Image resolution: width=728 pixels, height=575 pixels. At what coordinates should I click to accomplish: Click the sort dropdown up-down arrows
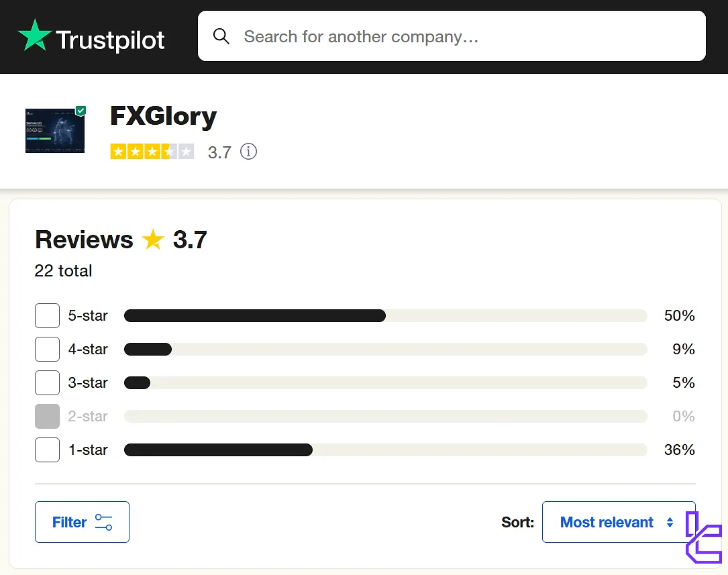coord(670,522)
